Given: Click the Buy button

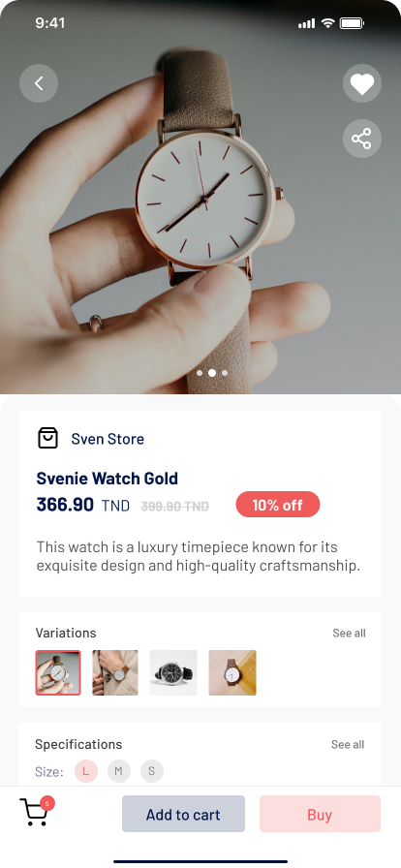Looking at the screenshot, I should click(x=321, y=814).
